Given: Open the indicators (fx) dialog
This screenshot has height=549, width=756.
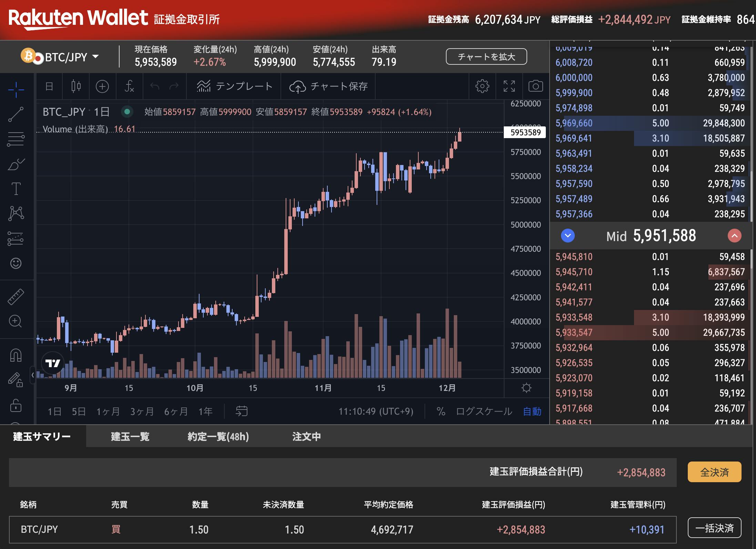Looking at the screenshot, I should [129, 86].
